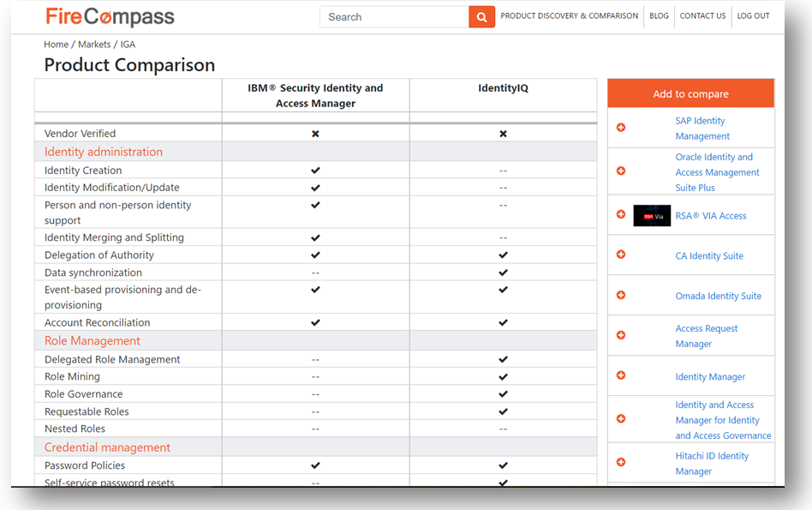The image size is (812, 510).
Task: Select Role Management section heading
Action: point(93,341)
